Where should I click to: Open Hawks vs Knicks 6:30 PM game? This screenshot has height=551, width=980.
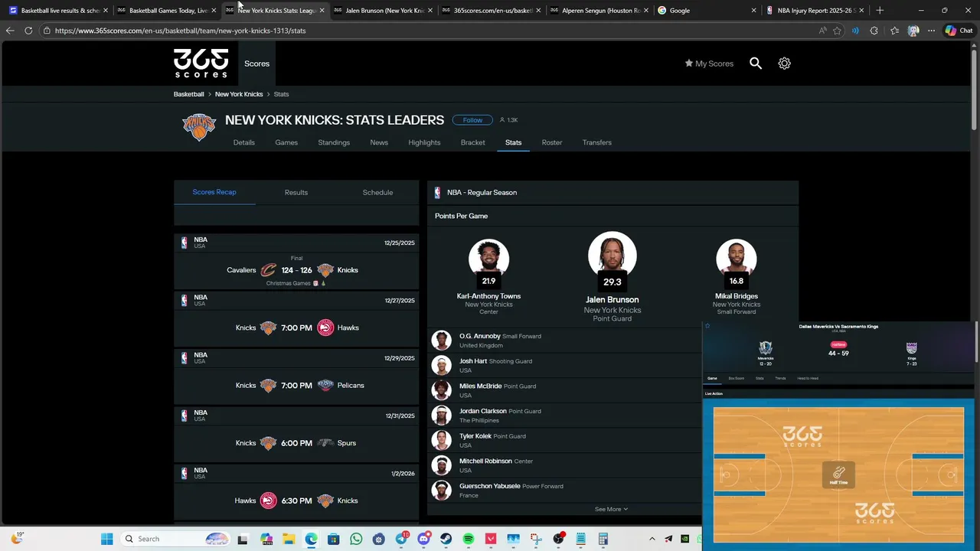coord(296,500)
